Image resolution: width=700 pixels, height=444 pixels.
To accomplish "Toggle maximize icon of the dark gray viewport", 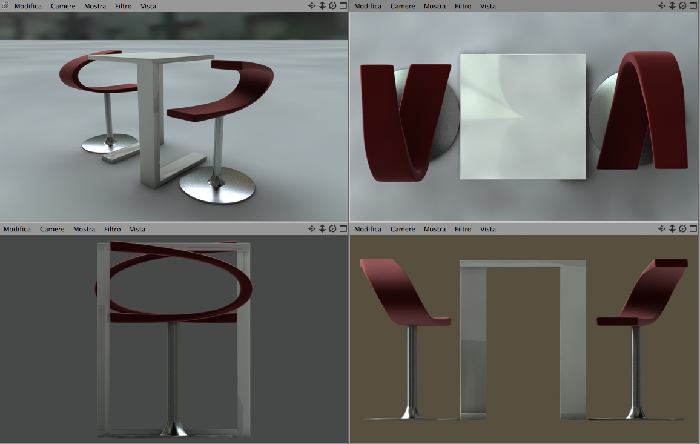I will pos(343,228).
